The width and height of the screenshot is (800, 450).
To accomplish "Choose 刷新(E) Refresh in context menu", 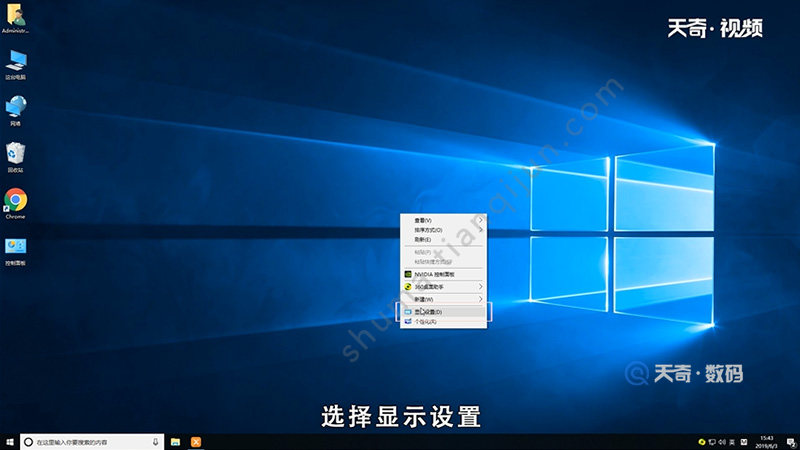I will [x=443, y=240].
